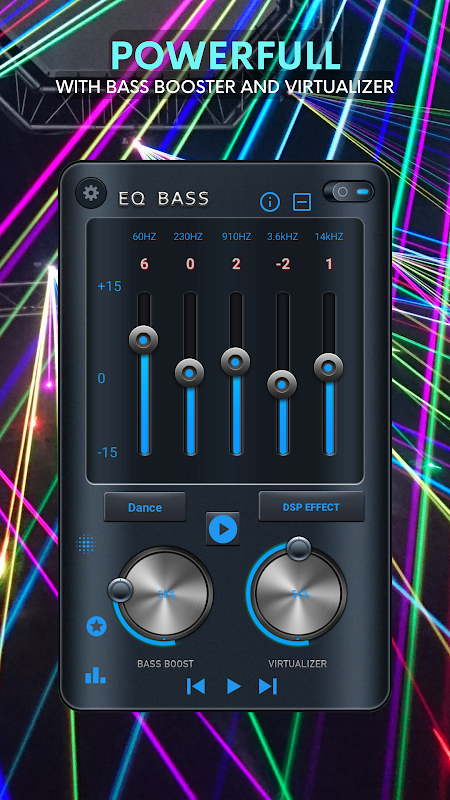450x800 pixels.
Task: Click the 60HZ gain value 6
Action: (144, 264)
